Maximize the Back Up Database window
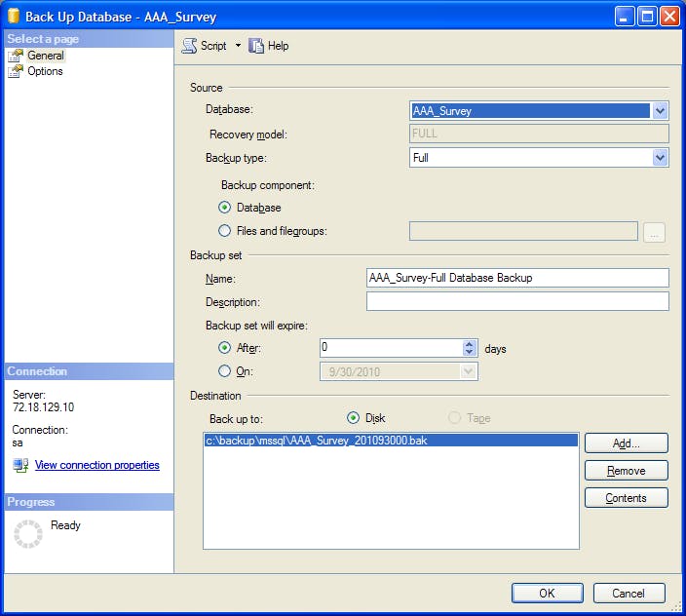 647,17
